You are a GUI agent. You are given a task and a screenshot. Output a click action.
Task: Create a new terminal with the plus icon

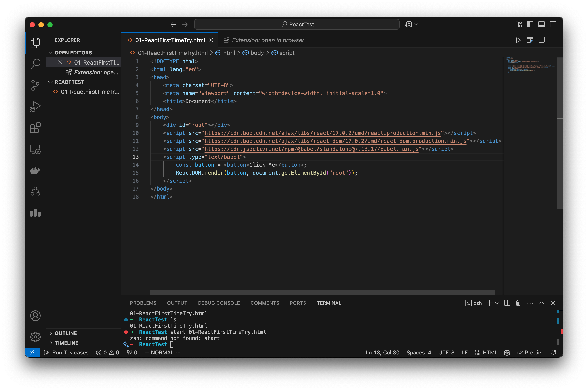click(490, 303)
